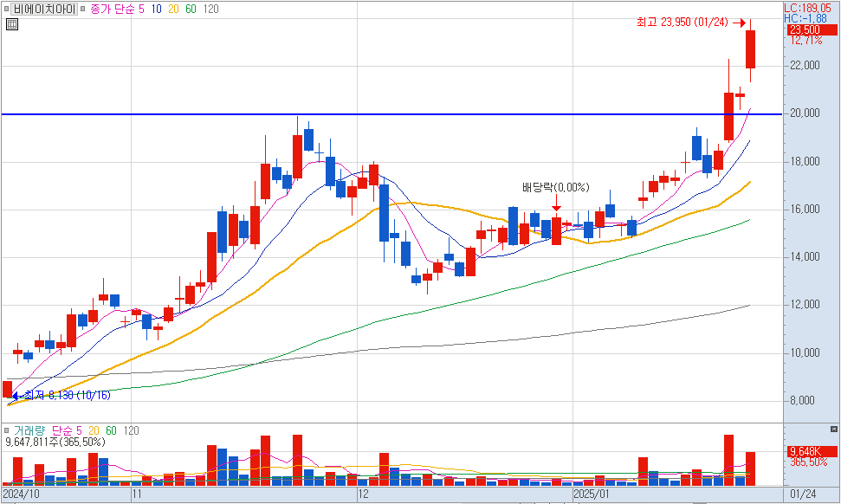Click the red 9,648K volume tag
This screenshot has height=504, width=841.
[x=812, y=451]
